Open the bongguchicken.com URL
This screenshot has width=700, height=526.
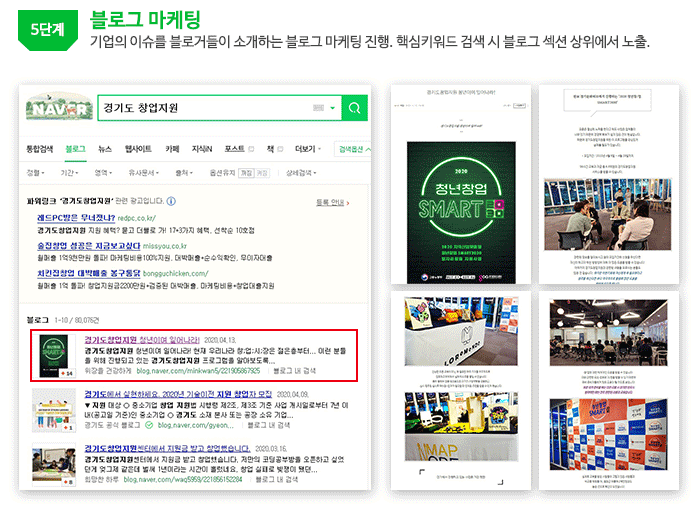[175, 273]
